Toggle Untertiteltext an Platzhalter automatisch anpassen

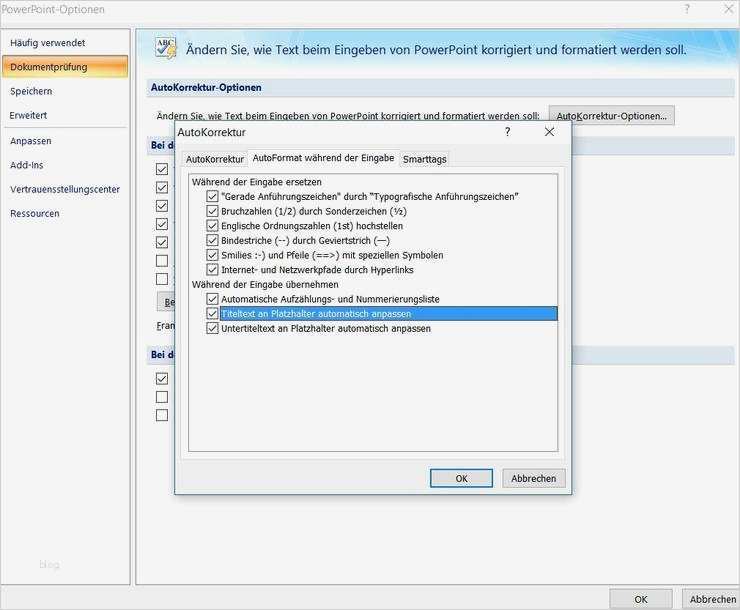212,328
